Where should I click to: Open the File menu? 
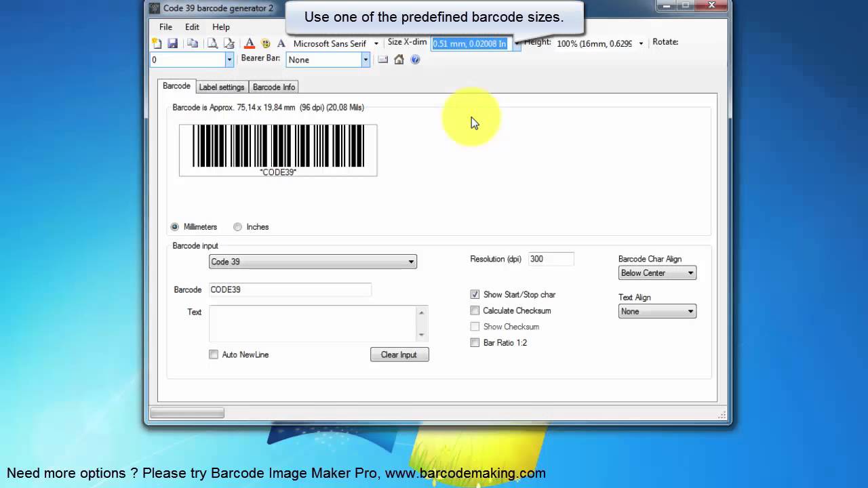click(x=165, y=27)
